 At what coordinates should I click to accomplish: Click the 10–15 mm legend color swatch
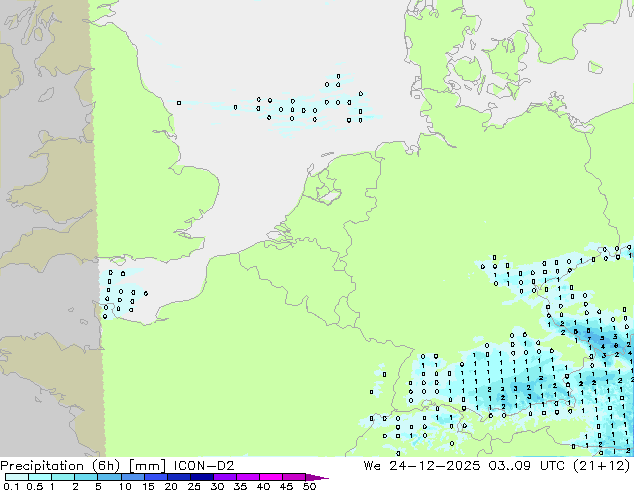tap(132, 477)
